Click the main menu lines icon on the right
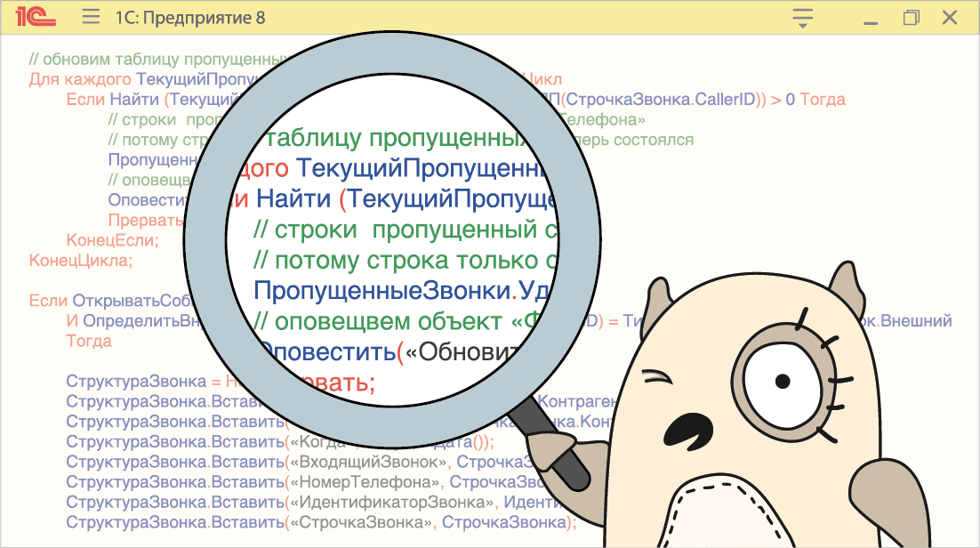This screenshot has height=548, width=980. tap(801, 12)
